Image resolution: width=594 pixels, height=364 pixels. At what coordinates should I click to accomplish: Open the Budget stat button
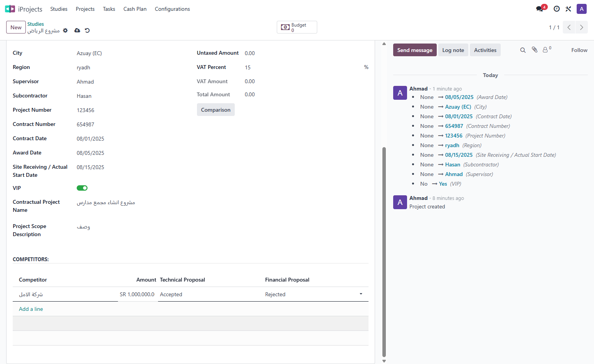(x=297, y=27)
